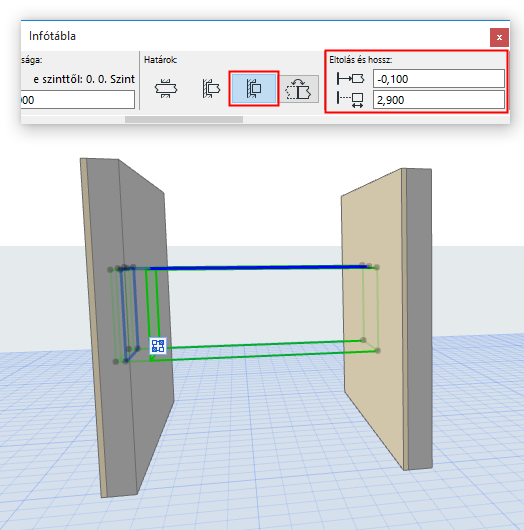
Task: Select the highlighted third Határok limit icon
Action: [x=254, y=89]
